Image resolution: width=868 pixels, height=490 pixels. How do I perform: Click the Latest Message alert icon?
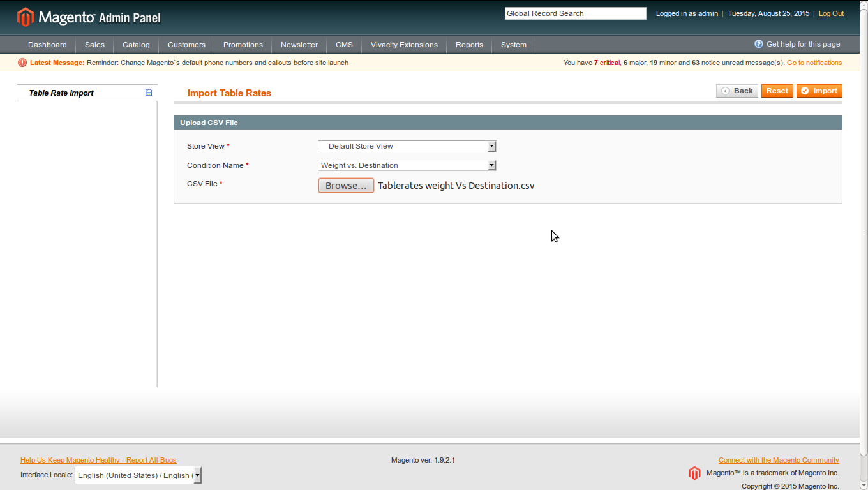point(22,63)
